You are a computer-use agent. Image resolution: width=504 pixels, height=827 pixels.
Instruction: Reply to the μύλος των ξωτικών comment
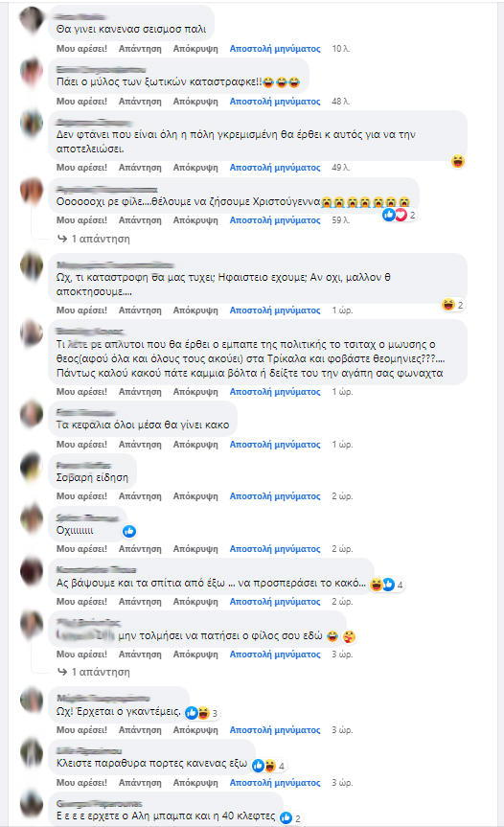[140, 102]
